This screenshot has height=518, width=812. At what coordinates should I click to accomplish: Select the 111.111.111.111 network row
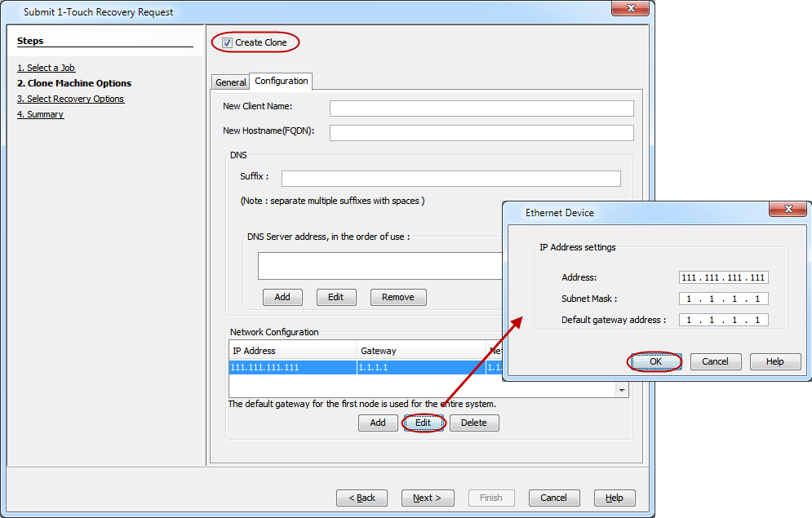[x=292, y=368]
